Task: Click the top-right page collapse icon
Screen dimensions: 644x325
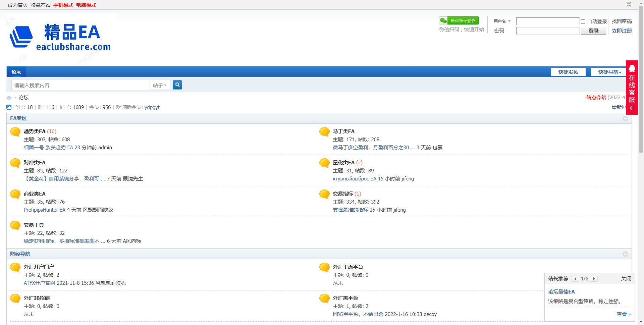Action: click(629, 4)
